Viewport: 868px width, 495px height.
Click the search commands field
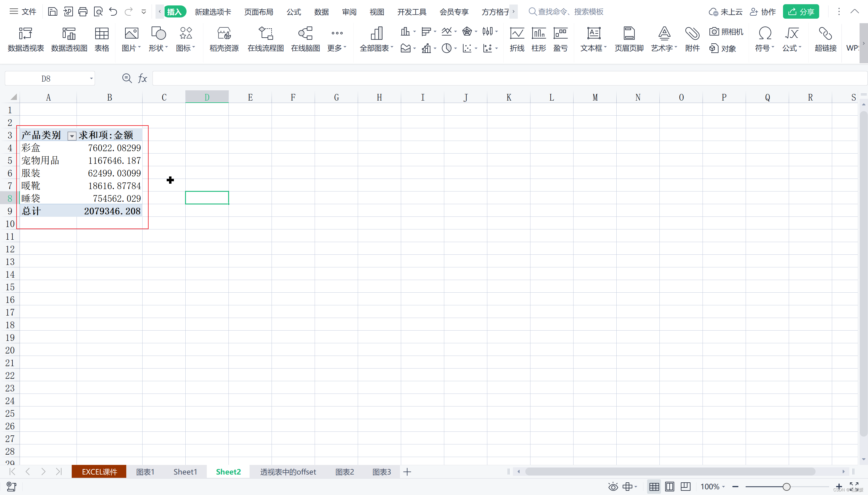pyautogui.click(x=566, y=12)
